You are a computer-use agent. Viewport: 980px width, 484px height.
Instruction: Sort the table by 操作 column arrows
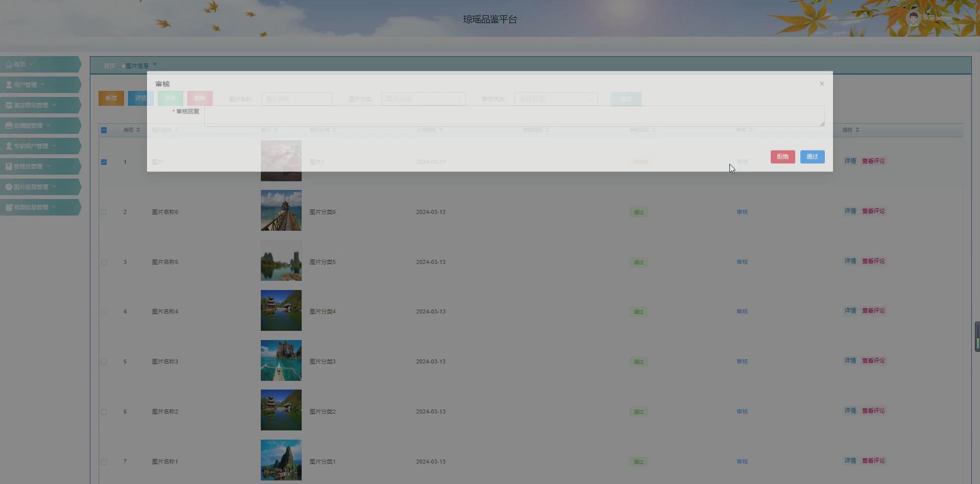(x=857, y=130)
